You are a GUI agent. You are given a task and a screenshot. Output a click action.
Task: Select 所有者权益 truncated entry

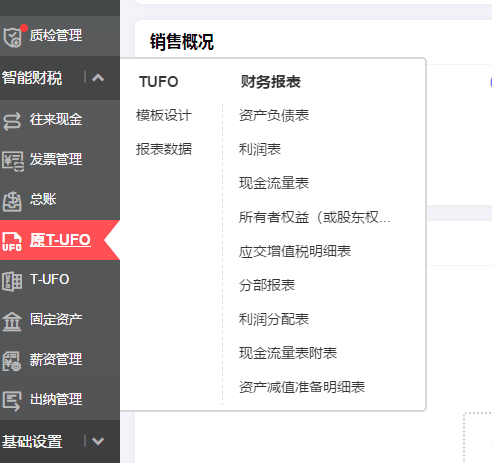click(x=314, y=217)
